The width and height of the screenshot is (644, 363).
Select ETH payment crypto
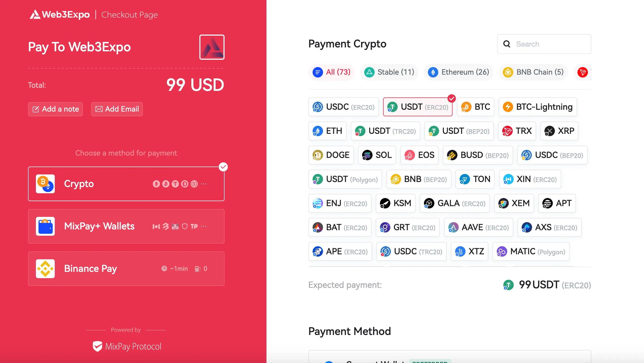click(327, 131)
